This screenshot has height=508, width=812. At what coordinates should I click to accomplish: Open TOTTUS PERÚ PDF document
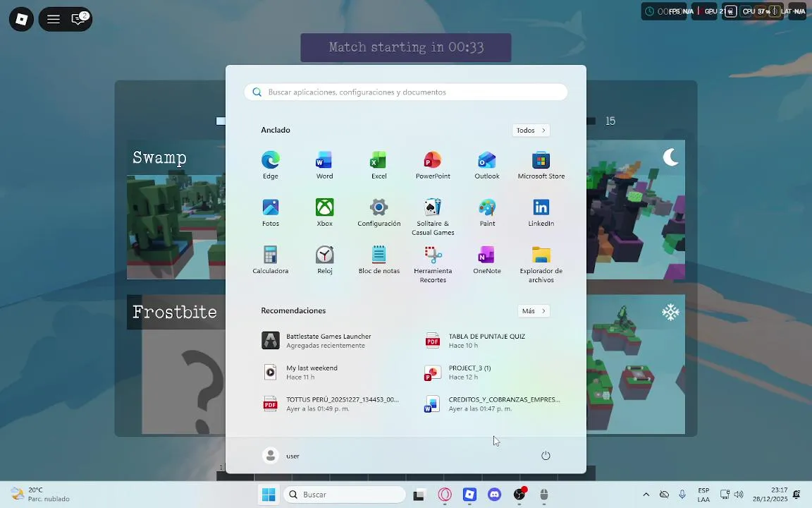click(x=331, y=404)
